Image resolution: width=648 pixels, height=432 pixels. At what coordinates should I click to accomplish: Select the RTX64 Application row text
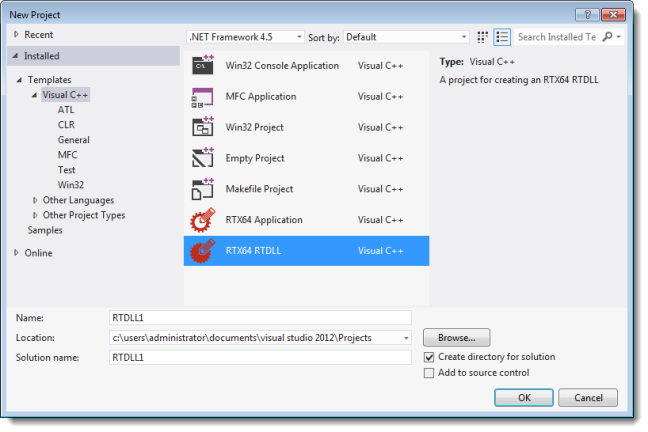pyautogui.click(x=264, y=220)
